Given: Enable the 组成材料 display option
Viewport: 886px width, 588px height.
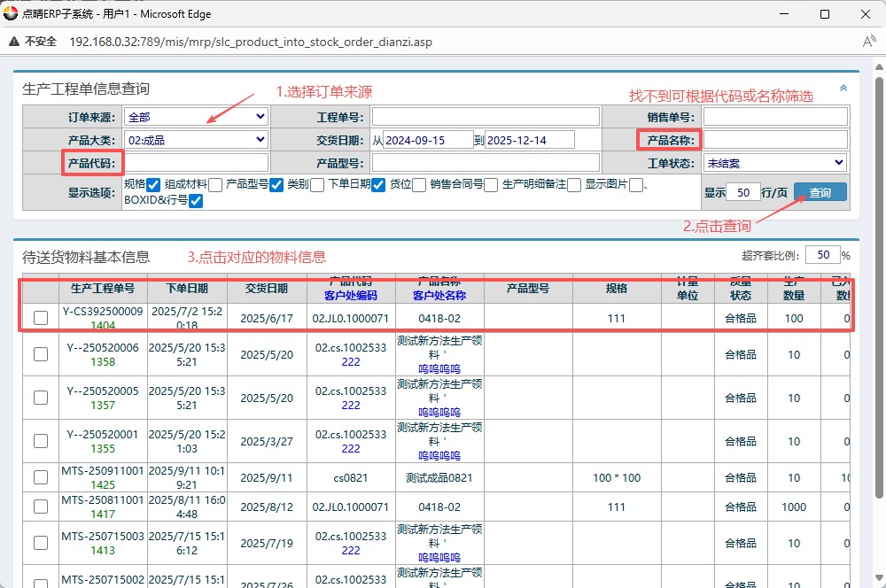Looking at the screenshot, I should tap(215, 185).
